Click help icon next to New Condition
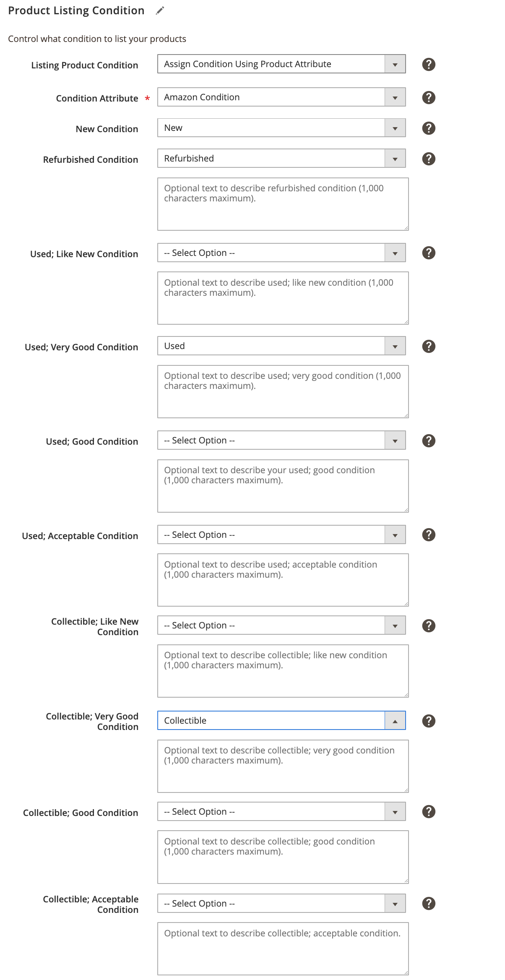505x980 pixels. 429,128
